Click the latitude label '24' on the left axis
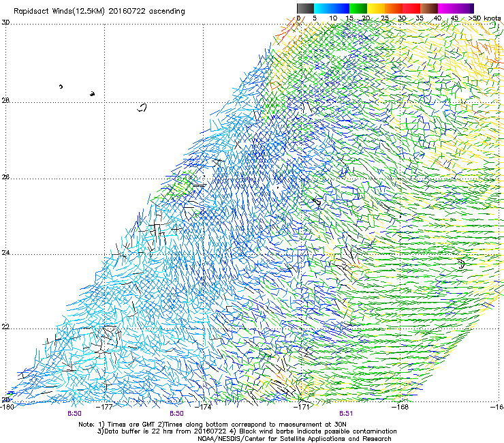Viewport: 504px width, 443px height. pos(5,253)
